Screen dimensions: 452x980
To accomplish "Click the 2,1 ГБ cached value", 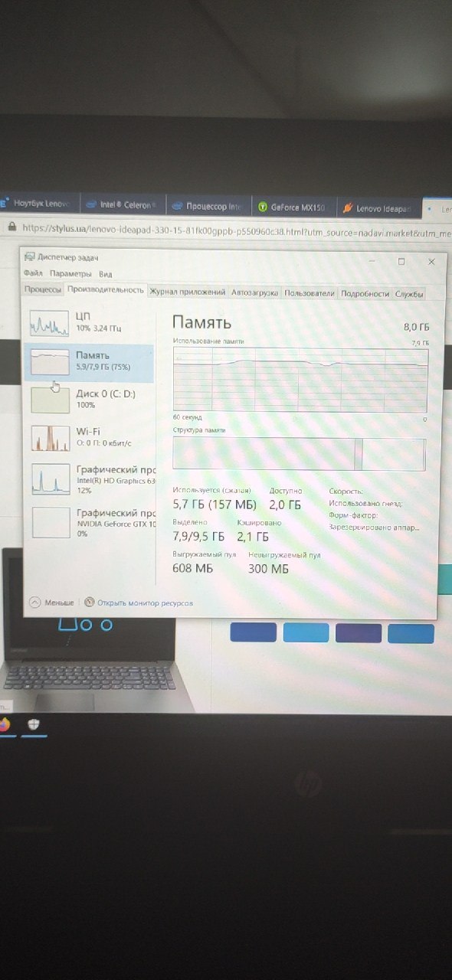I will [x=254, y=537].
